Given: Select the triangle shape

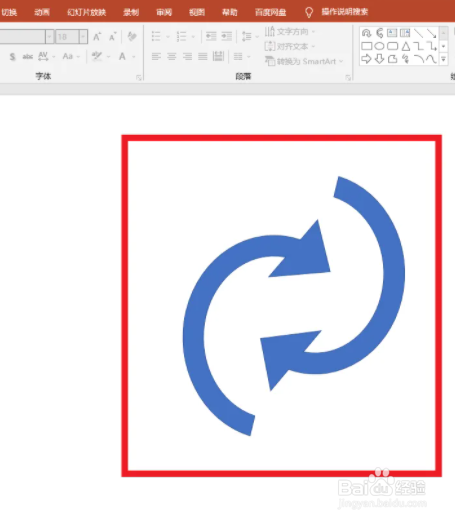Looking at the screenshot, I should point(405,46).
